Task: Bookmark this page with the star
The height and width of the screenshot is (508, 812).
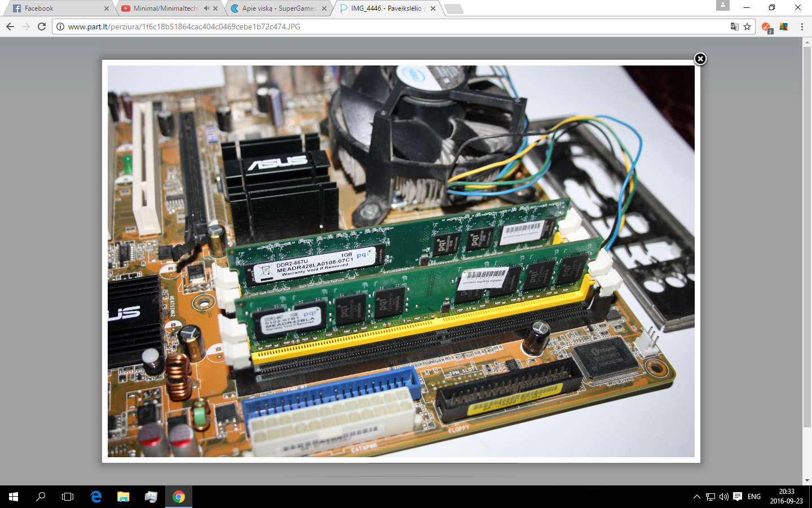Action: tap(747, 27)
